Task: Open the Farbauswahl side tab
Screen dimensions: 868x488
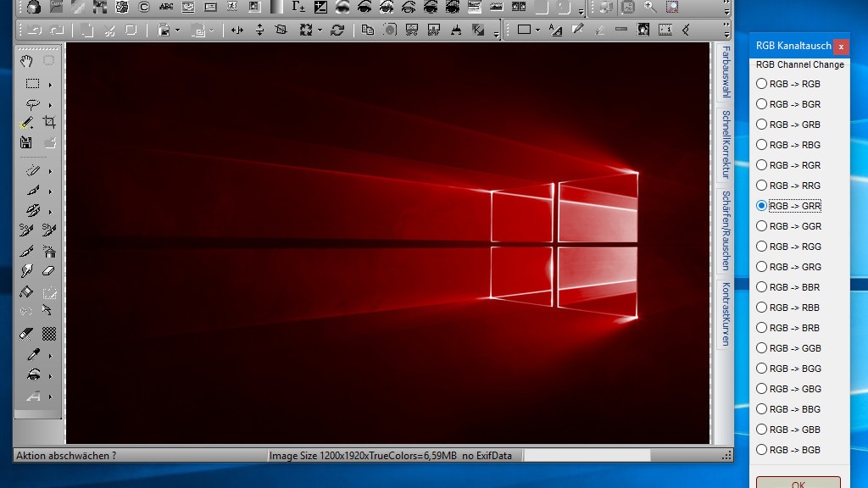Action: [726, 72]
